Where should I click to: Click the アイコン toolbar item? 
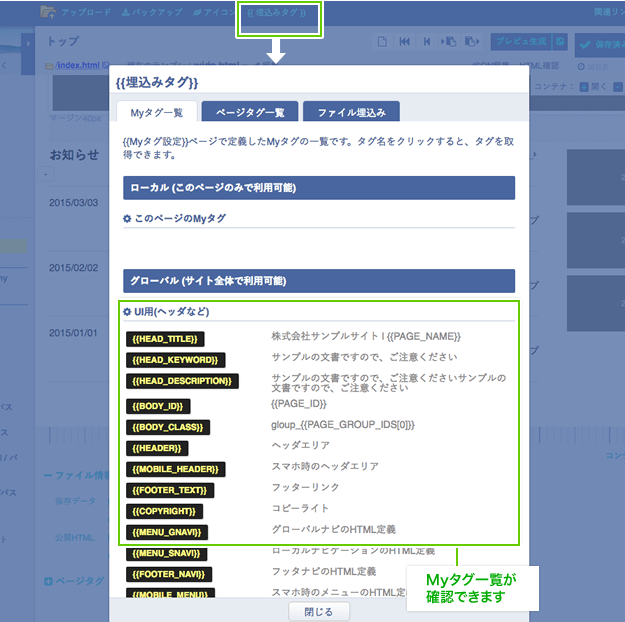(214, 12)
